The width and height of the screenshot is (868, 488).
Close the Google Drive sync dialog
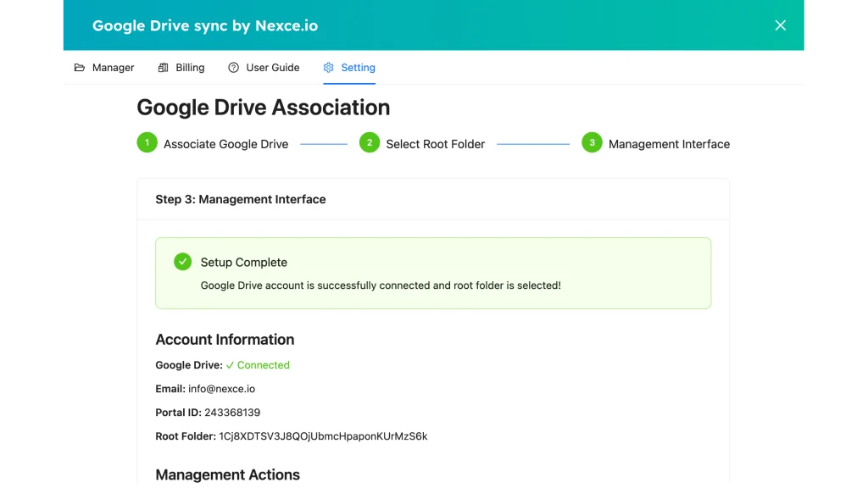click(x=780, y=25)
